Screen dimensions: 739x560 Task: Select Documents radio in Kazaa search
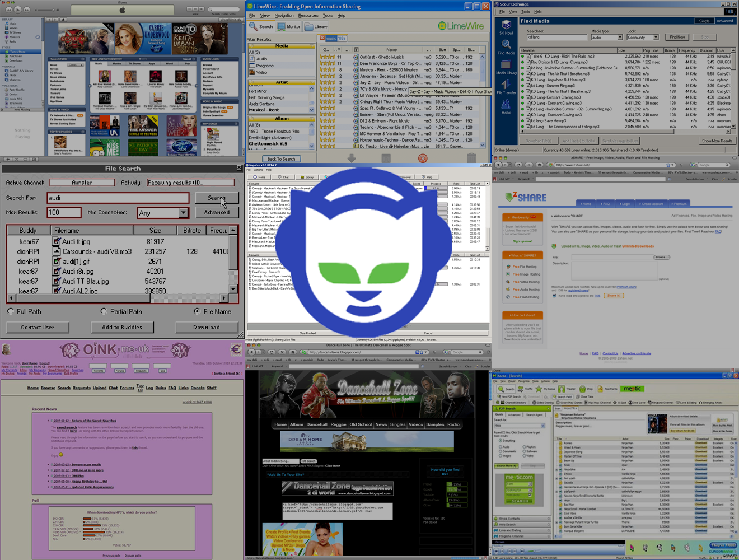coord(500,451)
